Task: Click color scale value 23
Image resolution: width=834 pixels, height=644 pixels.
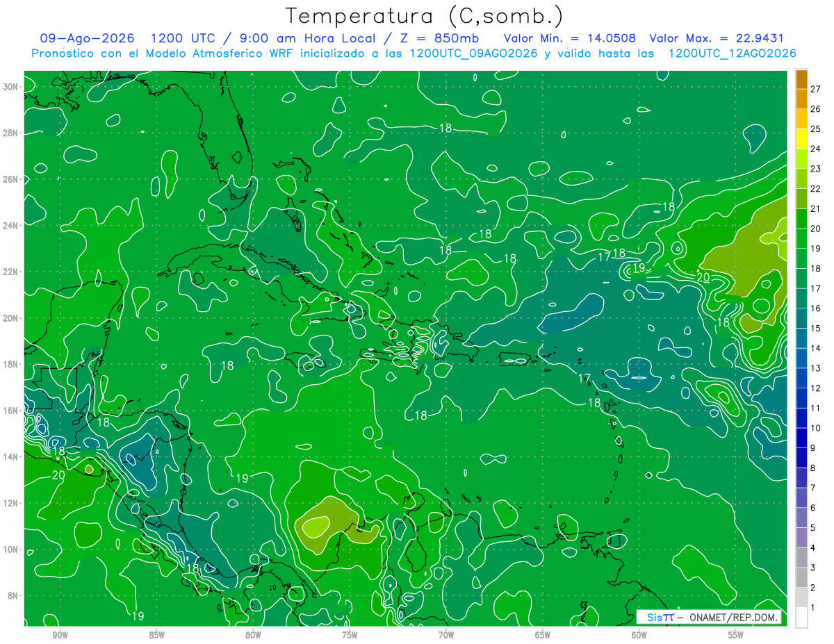Action: [x=815, y=169]
